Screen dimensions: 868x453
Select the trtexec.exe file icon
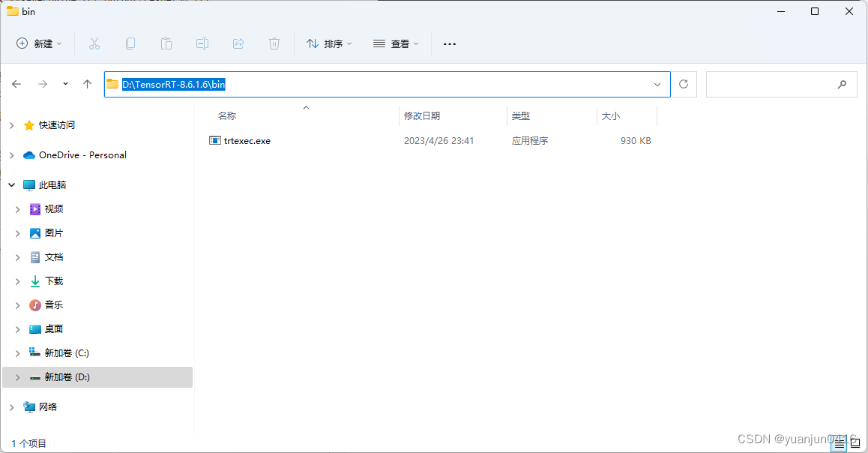(x=214, y=140)
